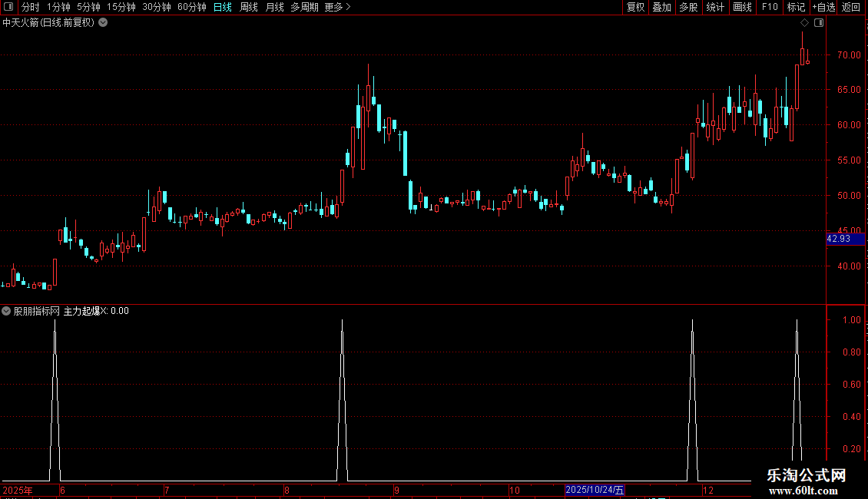Click the 1.00 indicator axis label
Viewport: 868px width, 499px height.
click(x=851, y=320)
